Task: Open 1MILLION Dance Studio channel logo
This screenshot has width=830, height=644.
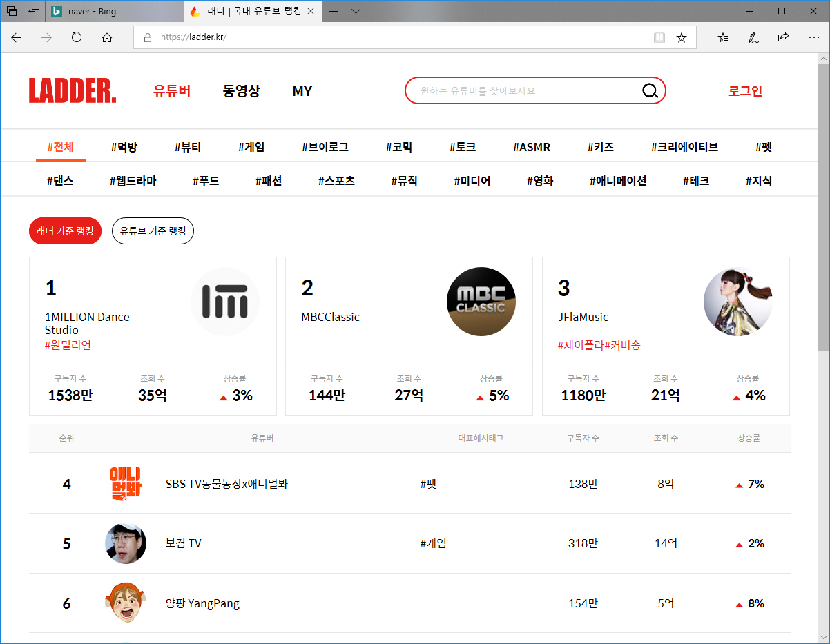Action: tap(225, 302)
